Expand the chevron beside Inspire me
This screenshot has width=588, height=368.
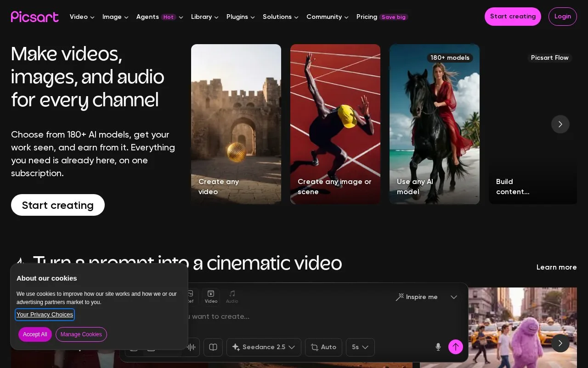454,297
